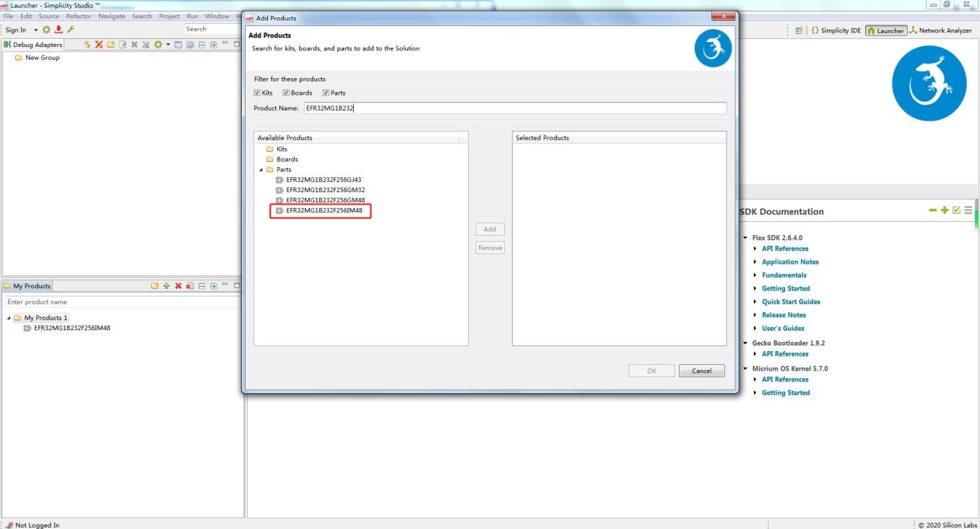Click the new folder icon in Debug Adapters

coord(110,45)
